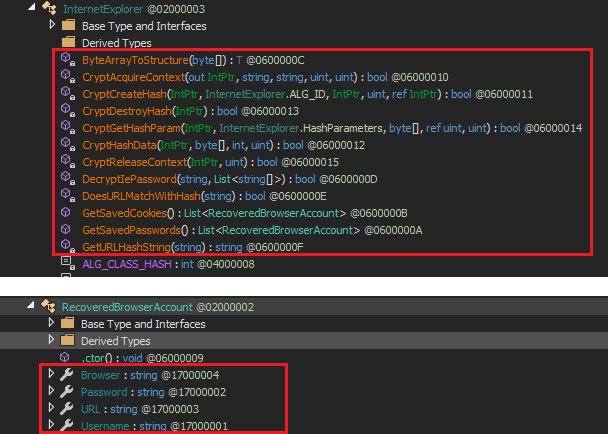Select the DecryptIePassword method

click(230, 179)
